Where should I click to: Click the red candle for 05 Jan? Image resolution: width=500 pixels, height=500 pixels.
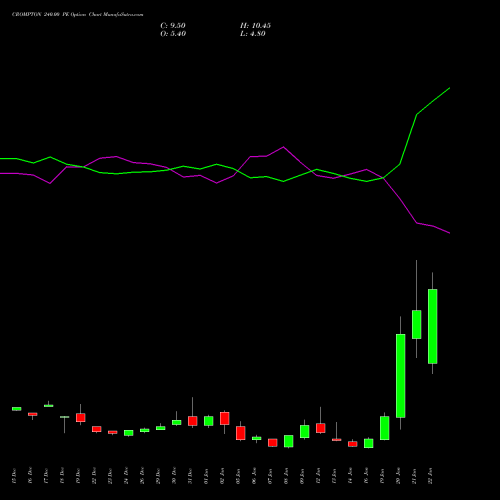coord(241,433)
